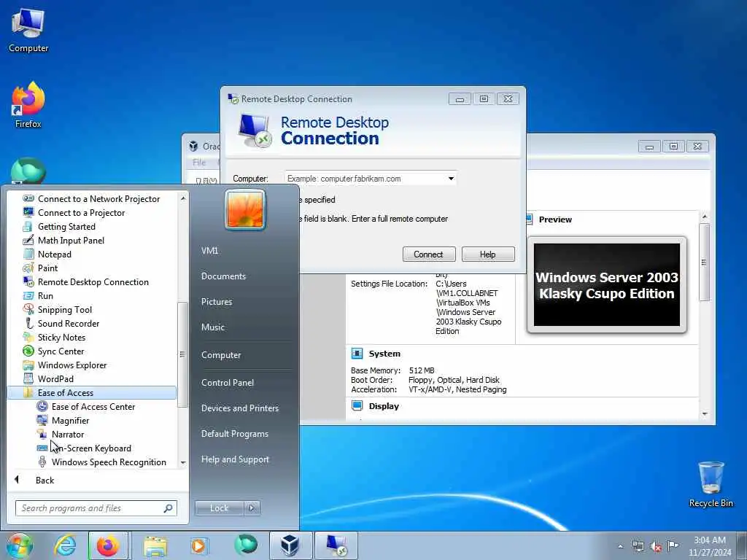Open Music from Start menu
The width and height of the screenshot is (747, 560).
point(213,327)
